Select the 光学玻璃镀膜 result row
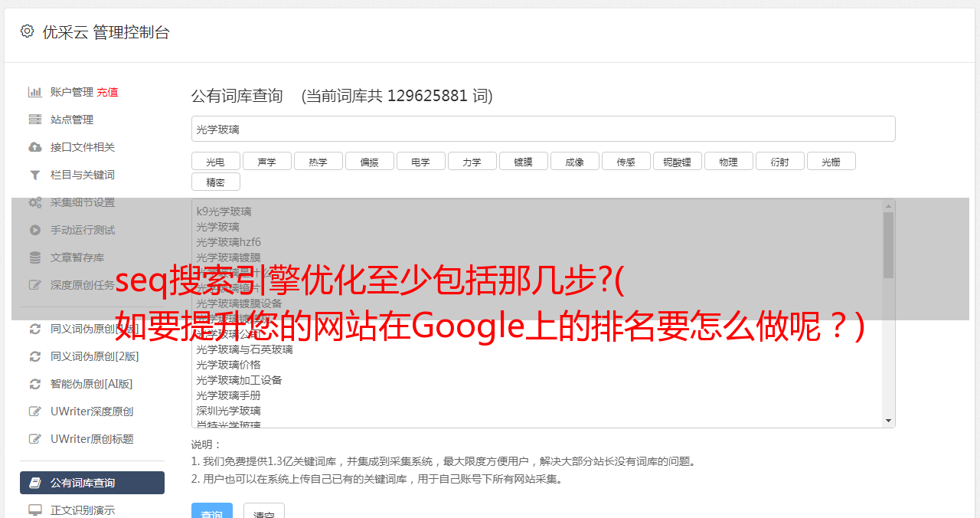The height and width of the screenshot is (518, 980). (537, 257)
